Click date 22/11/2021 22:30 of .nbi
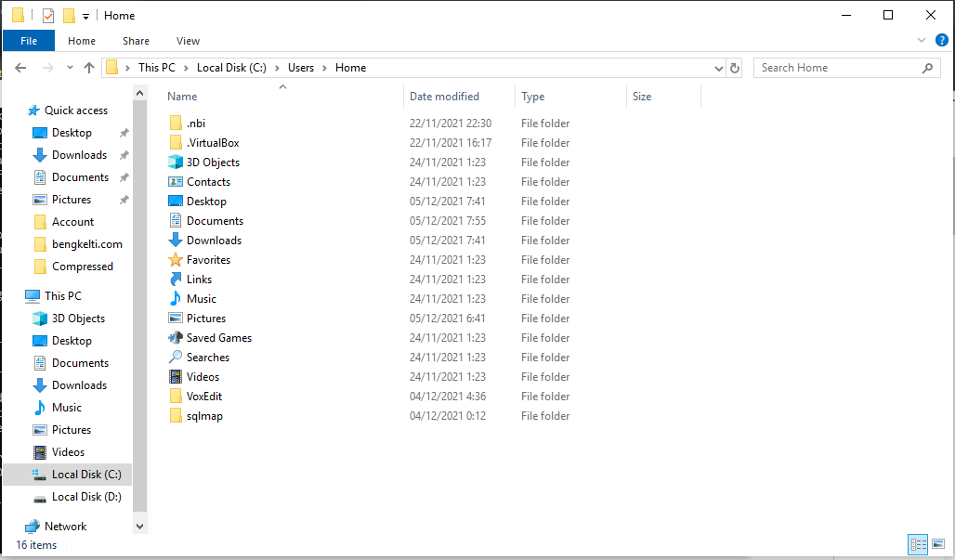Image resolution: width=955 pixels, height=560 pixels. click(x=450, y=123)
